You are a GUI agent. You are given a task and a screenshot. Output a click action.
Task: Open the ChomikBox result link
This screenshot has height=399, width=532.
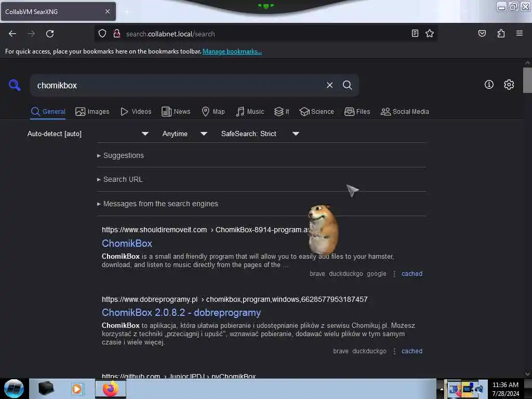pos(127,243)
